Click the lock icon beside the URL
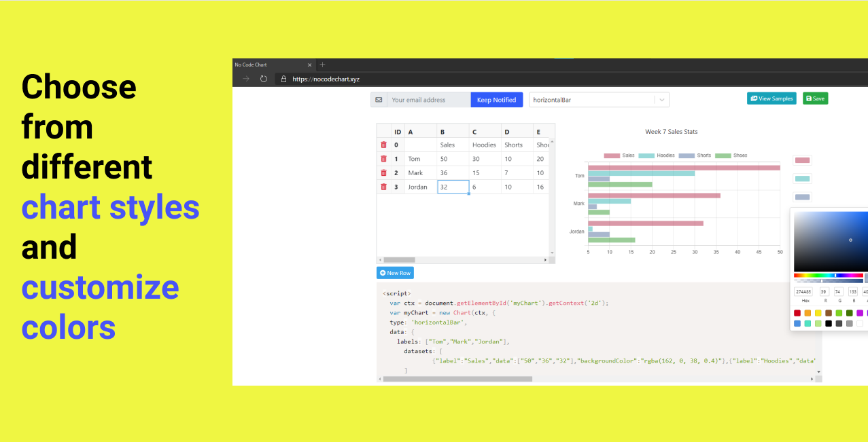The image size is (868, 442). [283, 79]
